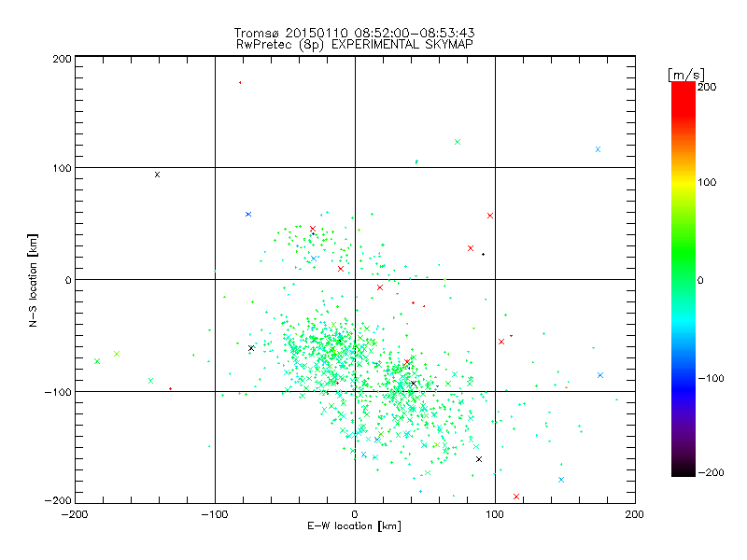Click the -100 tick label on the E-W axis

pyautogui.click(x=215, y=514)
